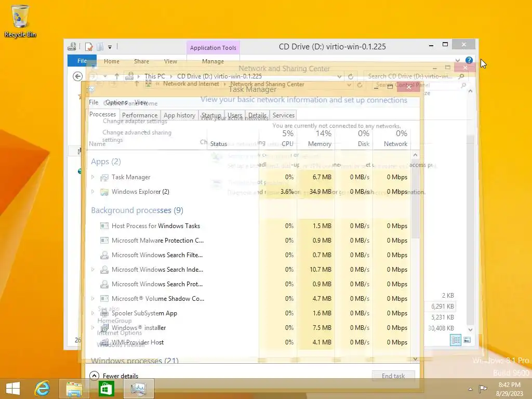The image size is (532, 399).
Task: Click the Back arrow in Explorer window
Action: (x=78, y=76)
